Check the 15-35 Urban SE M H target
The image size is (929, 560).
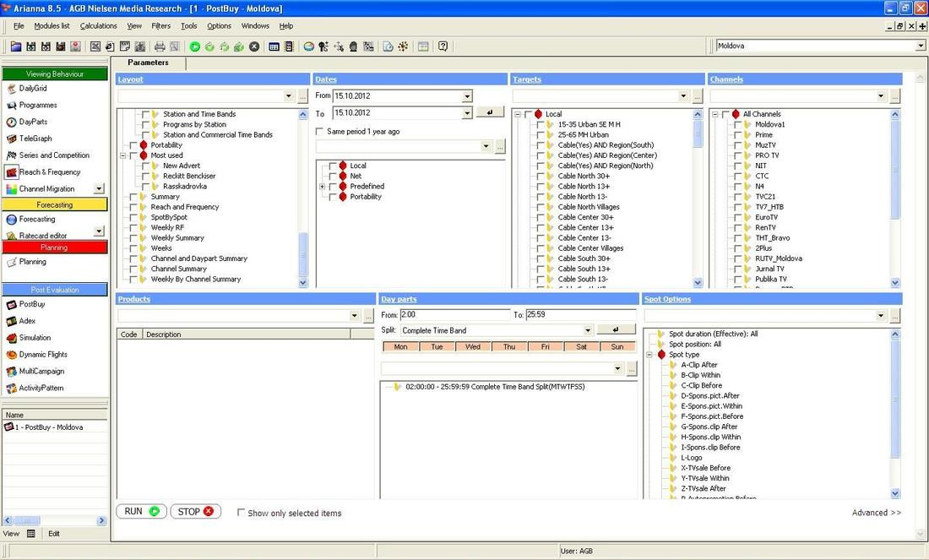pyautogui.click(x=541, y=124)
